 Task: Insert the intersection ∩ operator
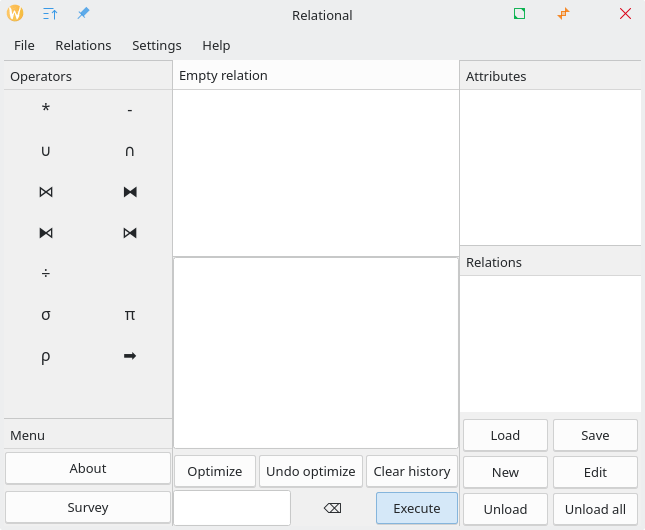click(130, 150)
